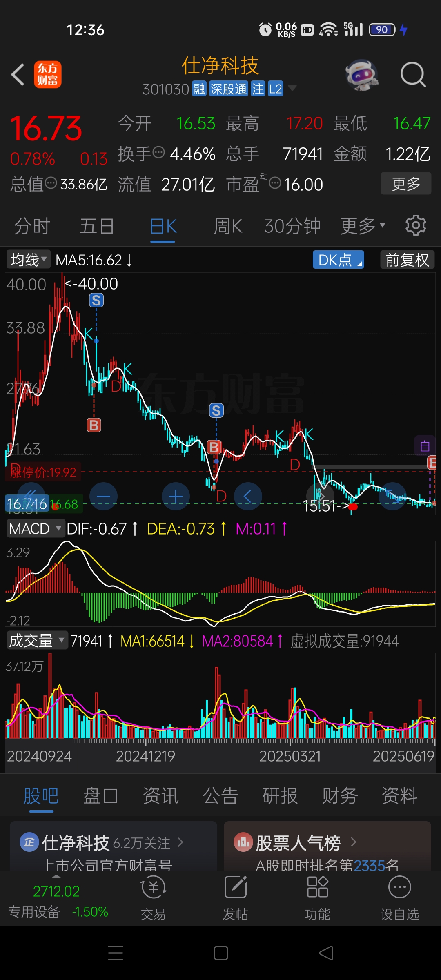This screenshot has width=441, height=980.
Task: Open chart settings gear icon
Action: (x=416, y=225)
